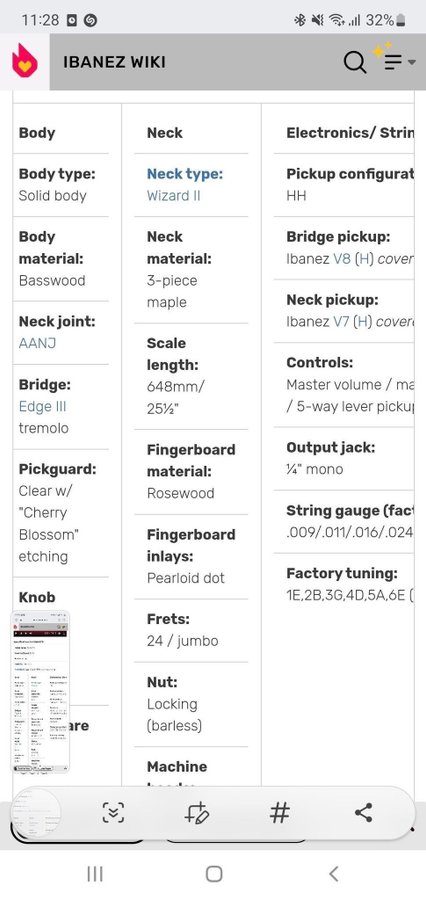Open the Wizard II neck link

click(173, 195)
